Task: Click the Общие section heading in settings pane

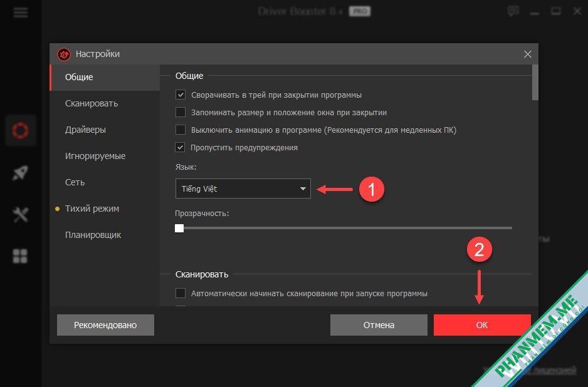Action: [189, 76]
